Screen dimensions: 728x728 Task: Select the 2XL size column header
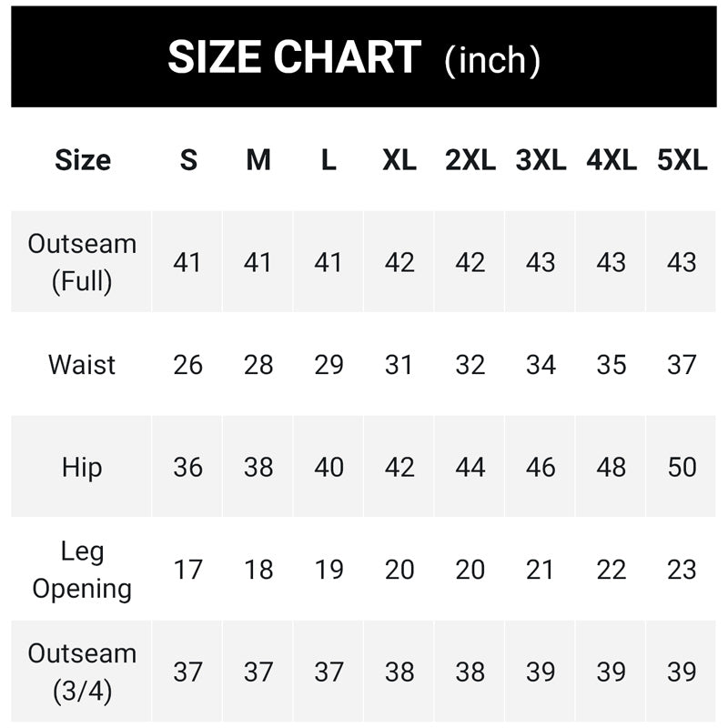click(470, 160)
